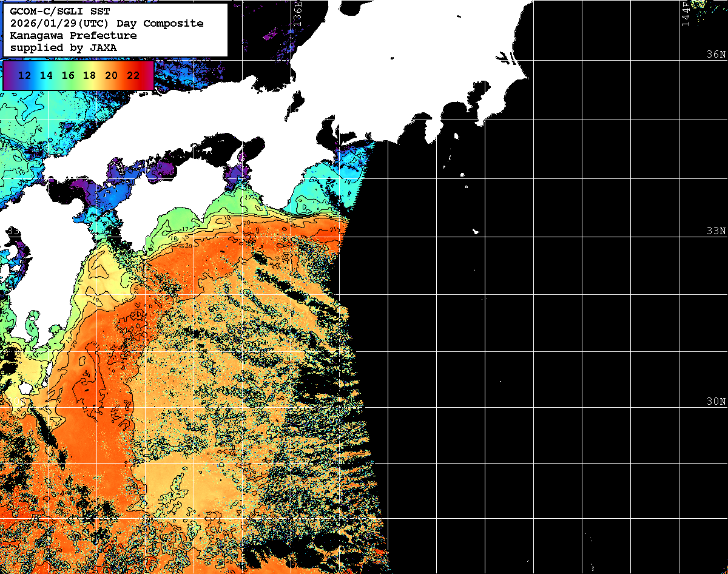Viewport: 728px width, 574px height.
Task: Click the 20 degree mark on the color scale
Action: [111, 76]
